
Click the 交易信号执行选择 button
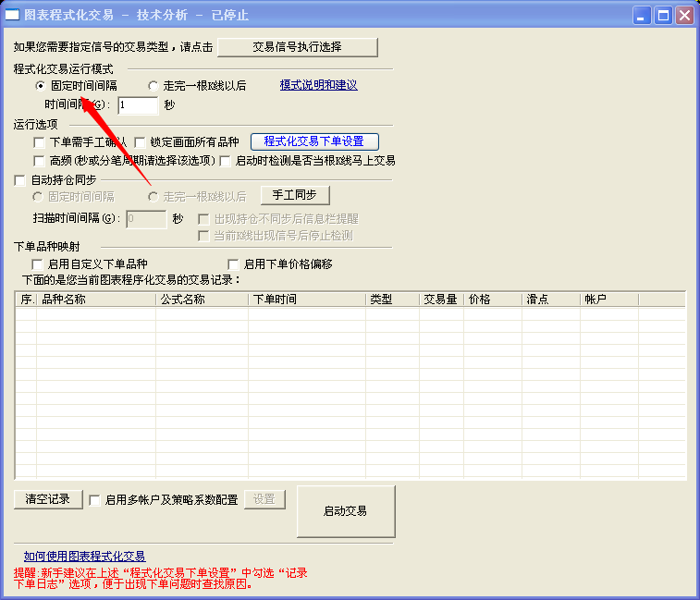coord(298,47)
